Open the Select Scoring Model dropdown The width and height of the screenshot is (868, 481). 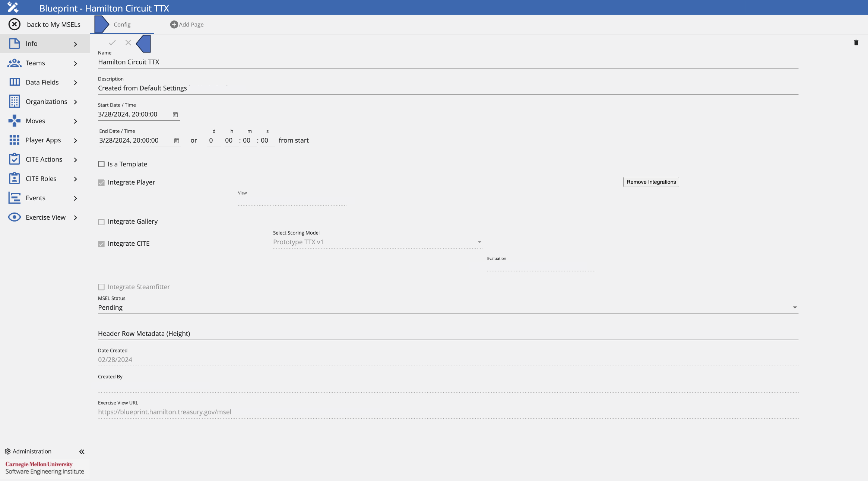480,242
